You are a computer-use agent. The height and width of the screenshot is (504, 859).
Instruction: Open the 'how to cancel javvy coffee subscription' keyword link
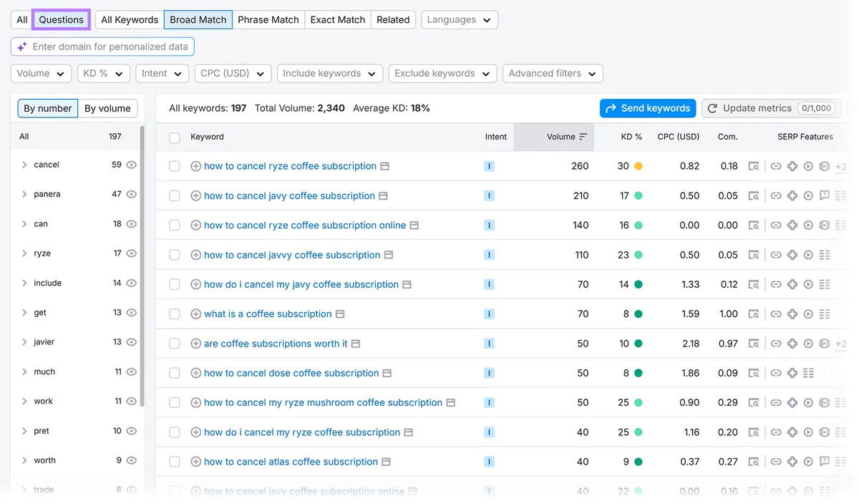pyautogui.click(x=292, y=255)
